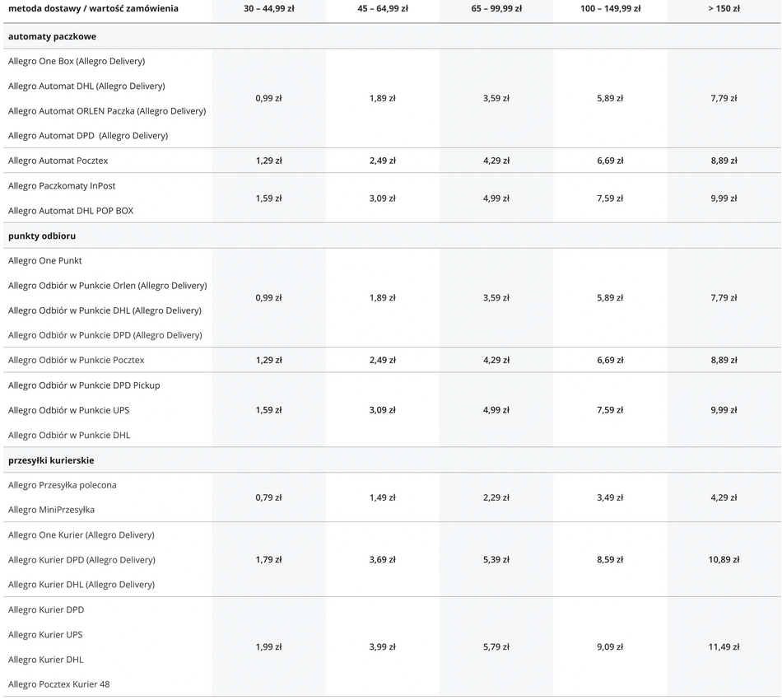Viewport: 782px width, 700px height.
Task: Click the Allegro Paczkomaty InPost label
Action: [x=62, y=186]
